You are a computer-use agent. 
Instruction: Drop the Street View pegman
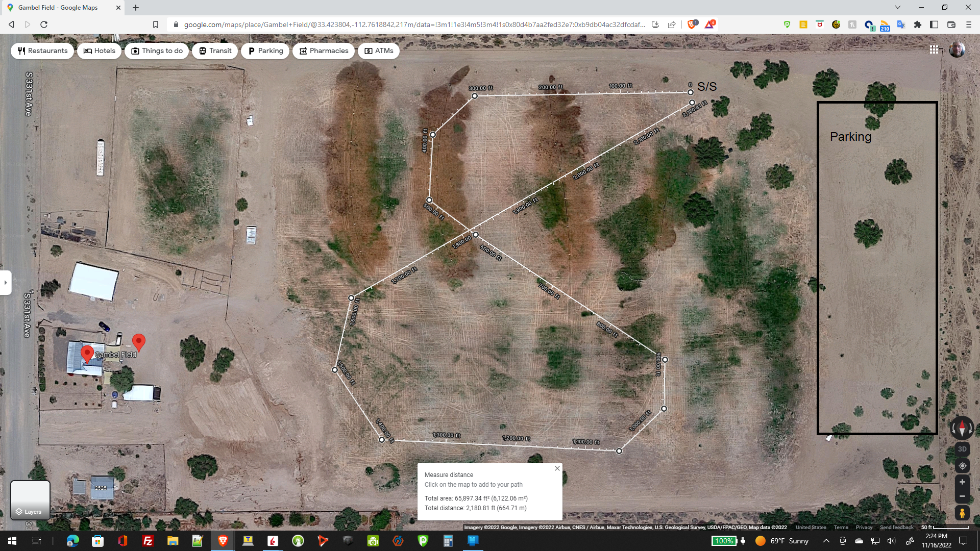[x=962, y=513]
